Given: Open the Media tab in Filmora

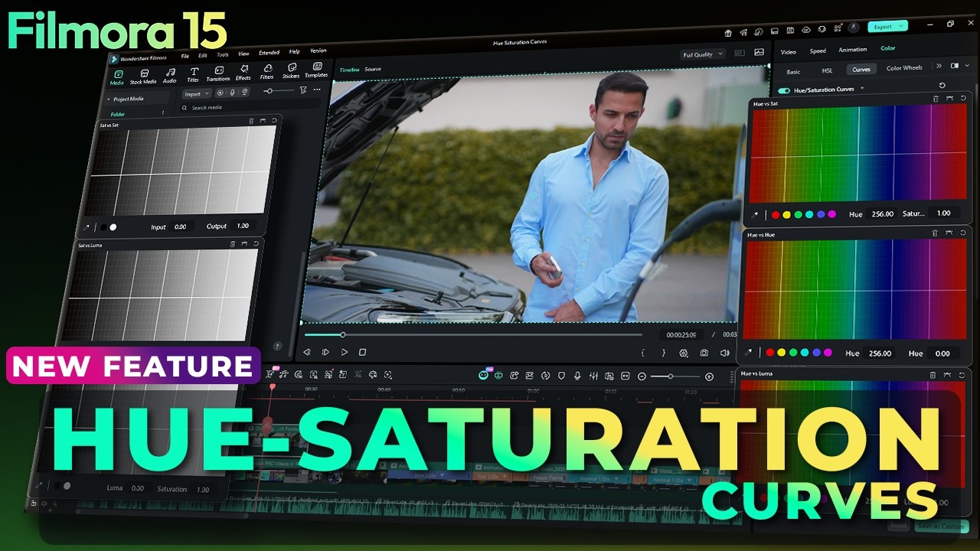Looking at the screenshot, I should (x=116, y=77).
